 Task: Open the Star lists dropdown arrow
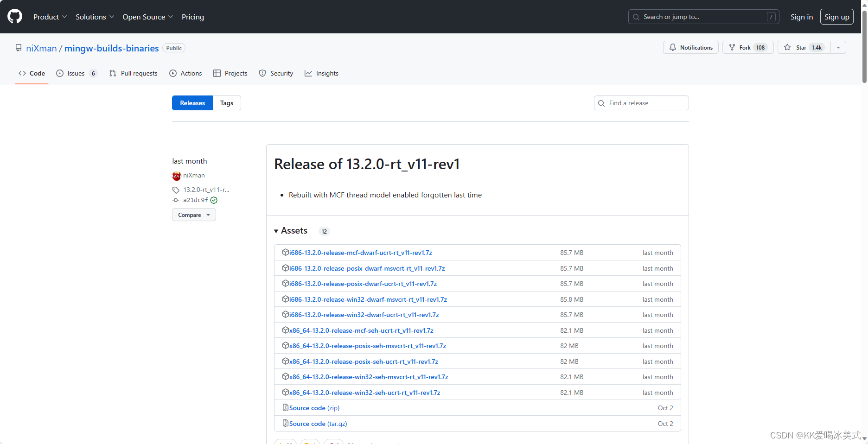point(838,47)
